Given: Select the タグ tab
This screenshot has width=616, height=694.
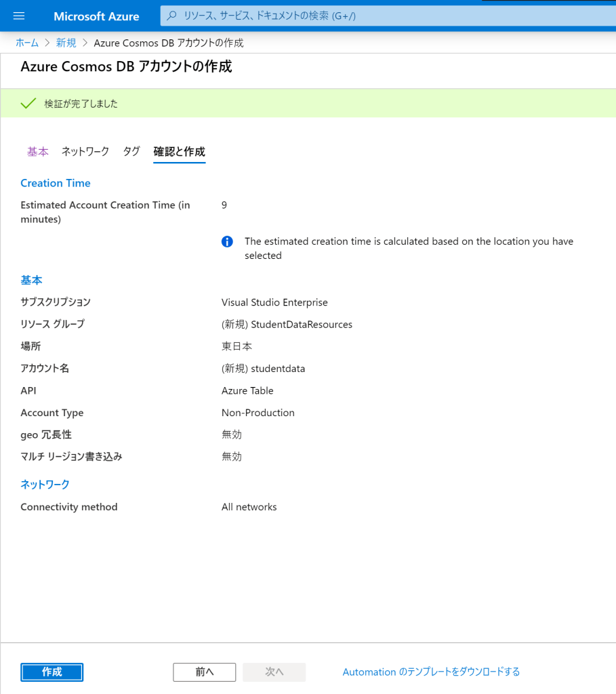Looking at the screenshot, I should point(131,152).
